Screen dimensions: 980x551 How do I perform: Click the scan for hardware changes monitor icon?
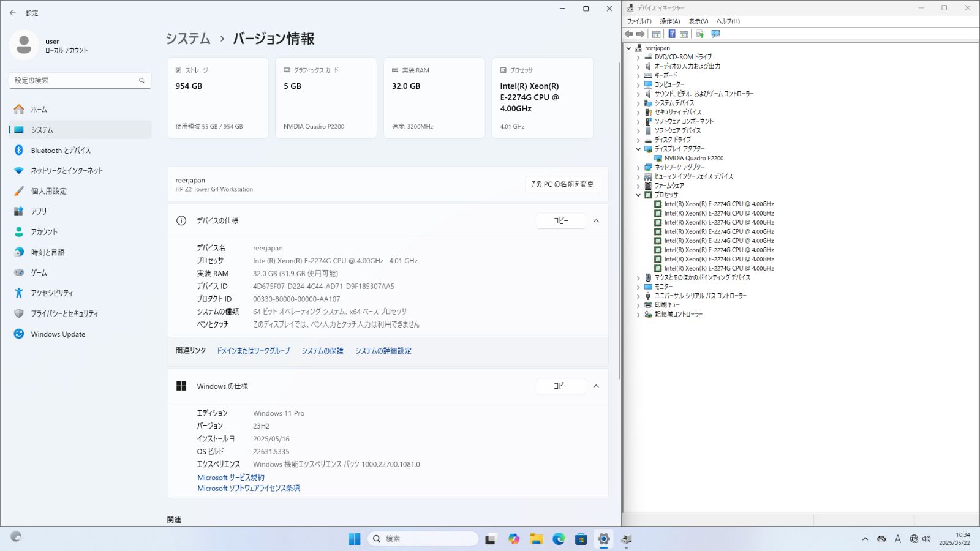[x=715, y=34]
